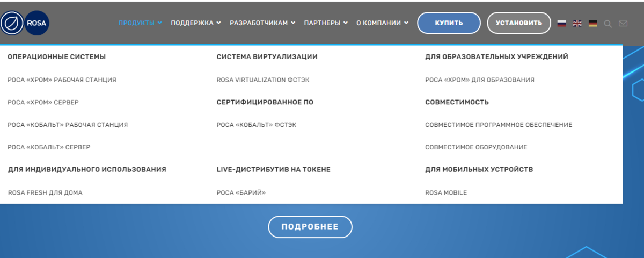The height and width of the screenshot is (258, 644).
Task: Select РОСА «КОБАЛЬТ» Сервер
Action: 49,147
